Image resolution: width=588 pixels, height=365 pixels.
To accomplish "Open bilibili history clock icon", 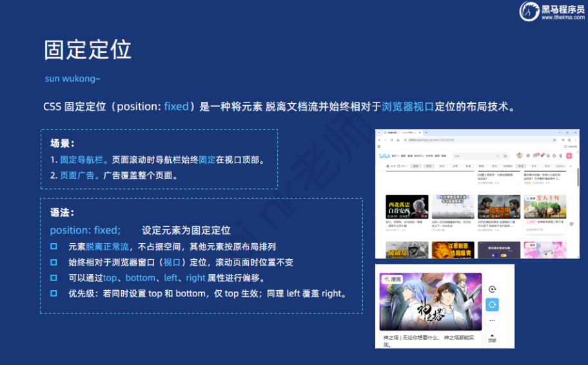I will click(554, 155).
